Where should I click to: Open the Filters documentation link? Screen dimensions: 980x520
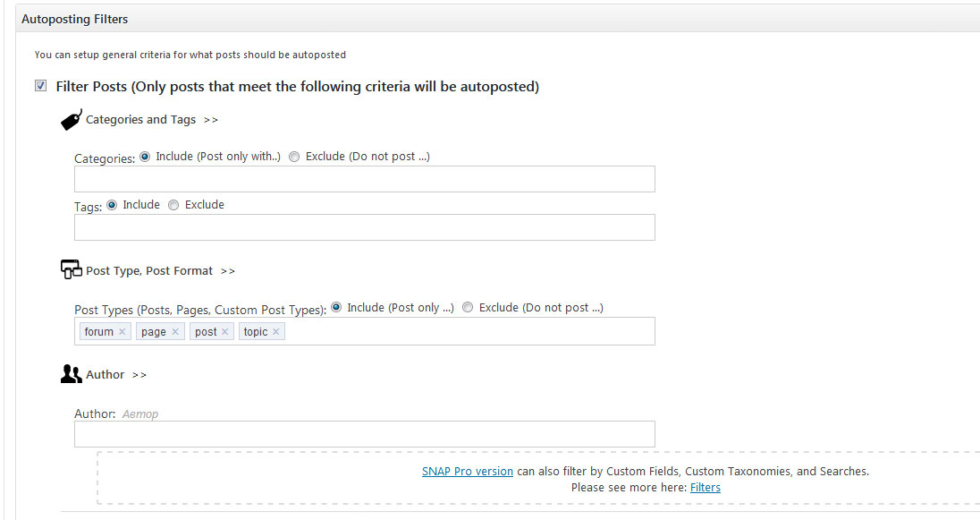705,488
